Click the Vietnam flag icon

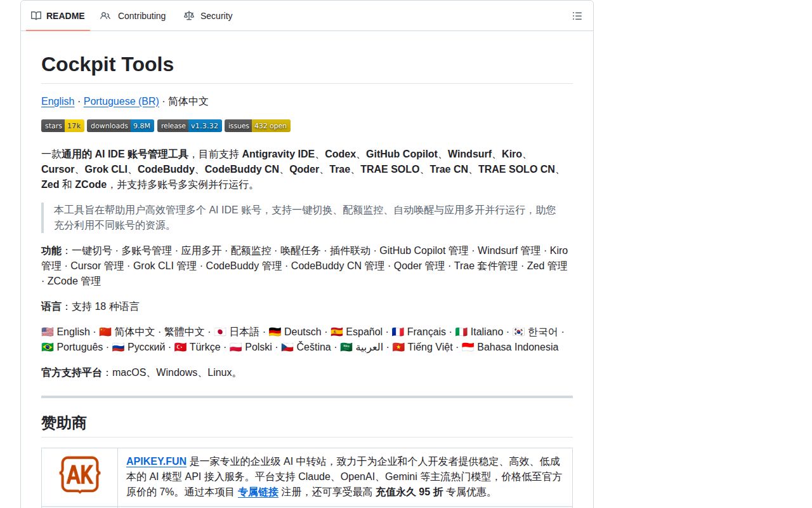pyautogui.click(x=398, y=347)
